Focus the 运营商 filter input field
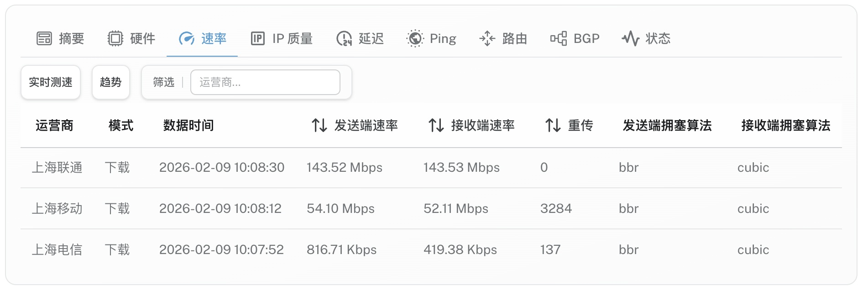This screenshot has width=868, height=297. click(x=265, y=82)
